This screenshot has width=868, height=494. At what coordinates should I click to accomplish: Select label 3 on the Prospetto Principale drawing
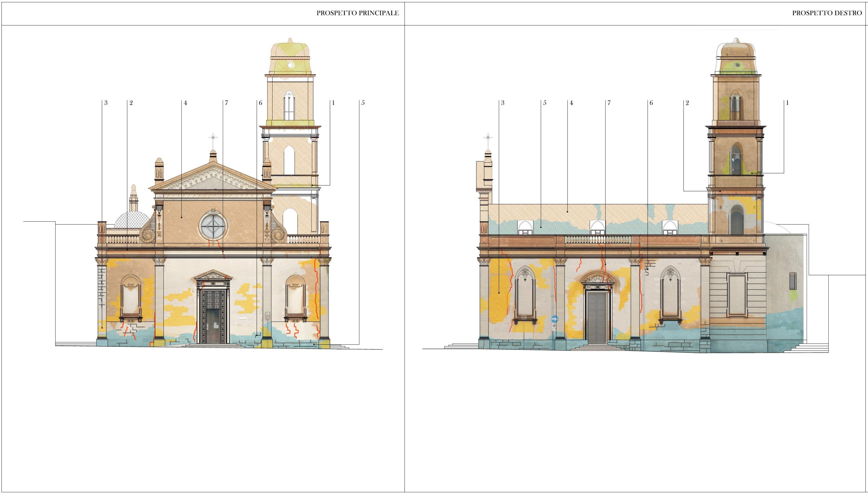106,103
